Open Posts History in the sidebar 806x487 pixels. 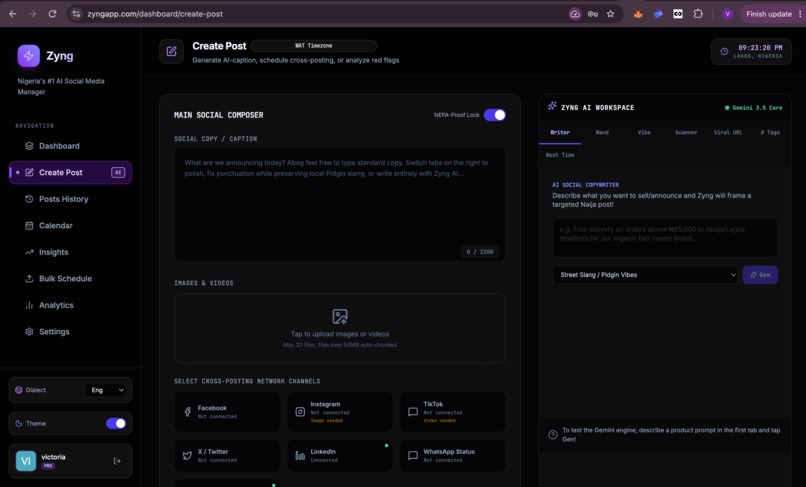70,199
